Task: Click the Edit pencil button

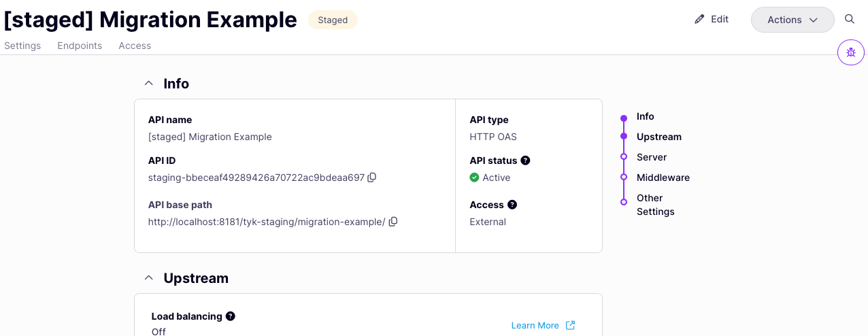Action: 712,19
